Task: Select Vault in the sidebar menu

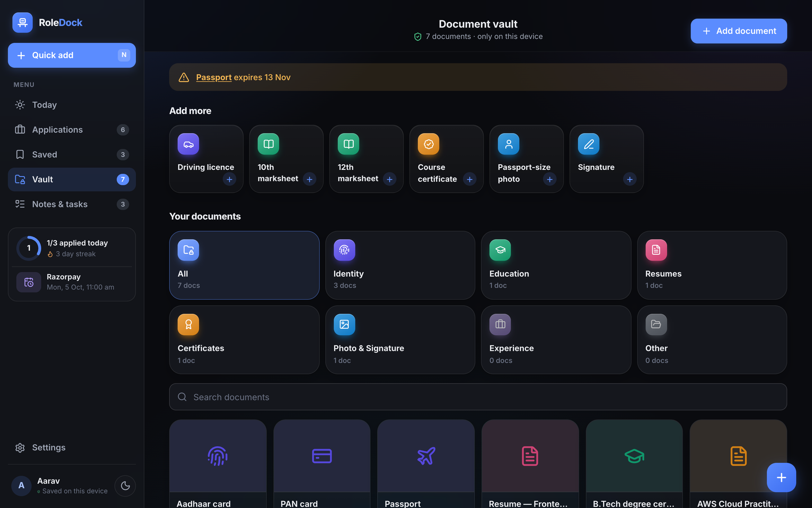Action: 72,179
